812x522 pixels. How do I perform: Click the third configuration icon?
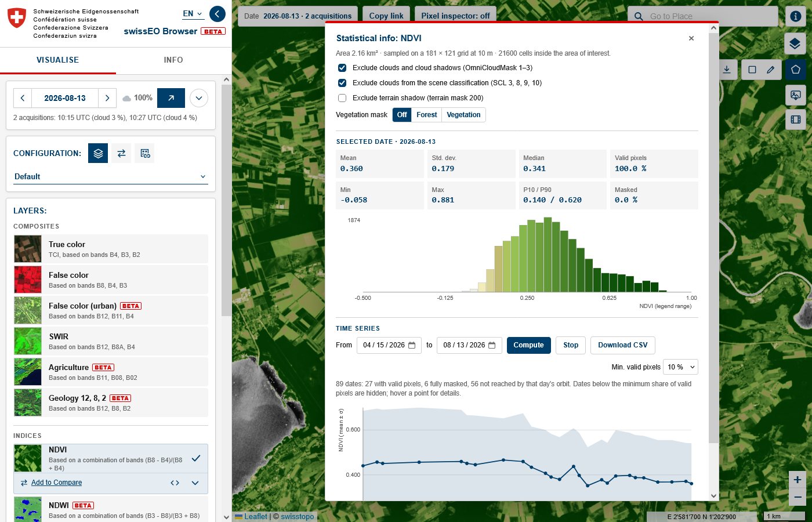pos(145,153)
